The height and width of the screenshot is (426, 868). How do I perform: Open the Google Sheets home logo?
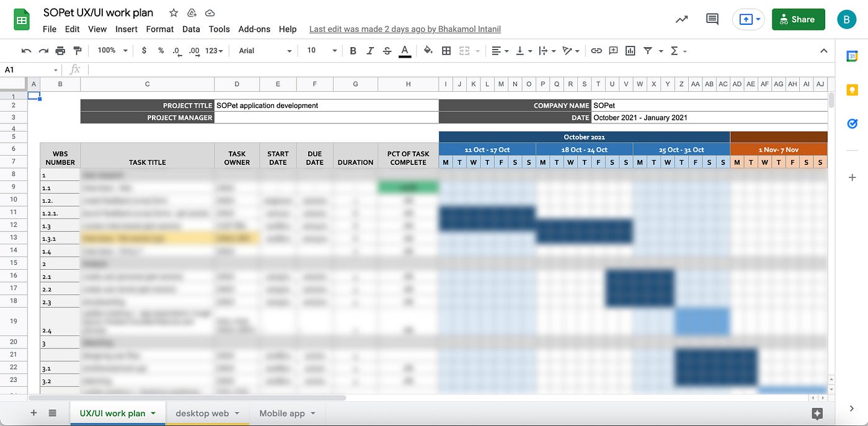point(22,20)
